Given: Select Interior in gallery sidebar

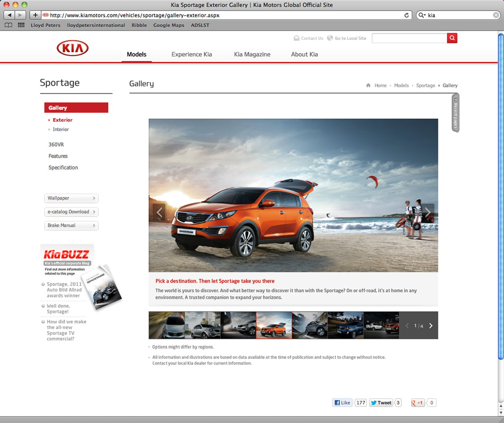Looking at the screenshot, I should point(60,130).
